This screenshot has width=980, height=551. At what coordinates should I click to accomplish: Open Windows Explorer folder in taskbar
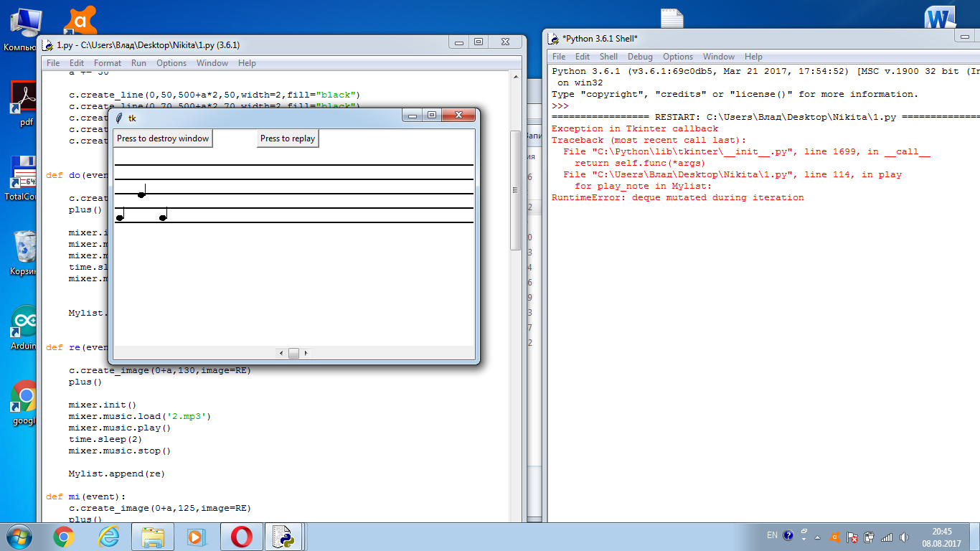pos(153,537)
